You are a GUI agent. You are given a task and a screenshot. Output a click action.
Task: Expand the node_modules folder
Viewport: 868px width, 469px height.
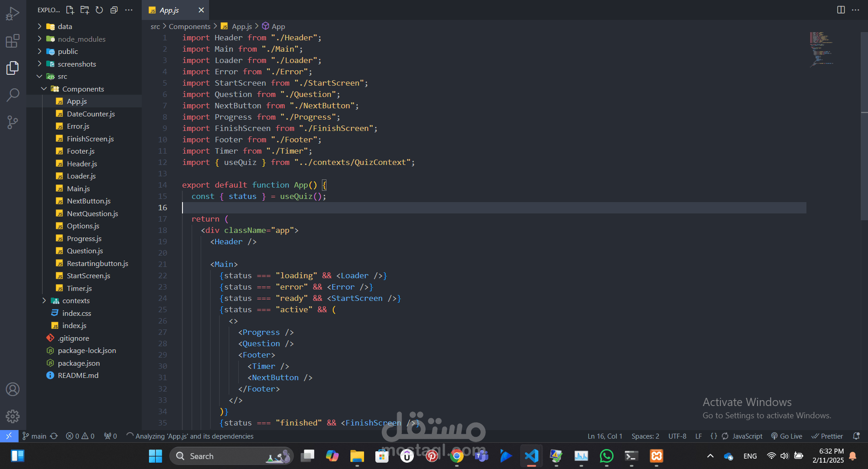click(82, 39)
